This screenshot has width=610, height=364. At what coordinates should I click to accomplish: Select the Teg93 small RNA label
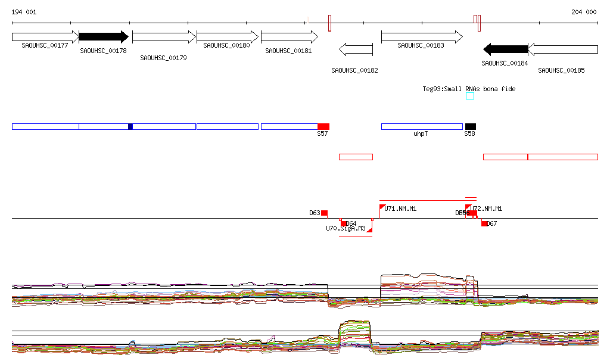pos(469,89)
